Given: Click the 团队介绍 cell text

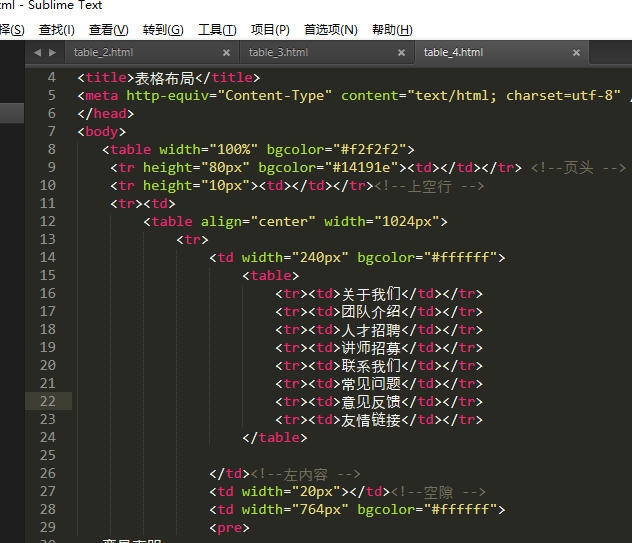Looking at the screenshot, I should coord(371,312).
